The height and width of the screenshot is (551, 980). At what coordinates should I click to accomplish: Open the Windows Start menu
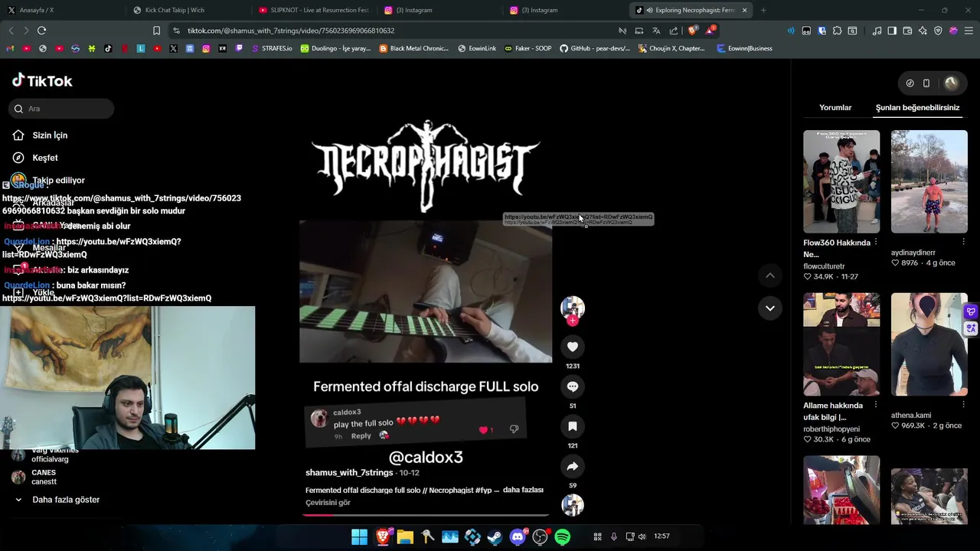tap(359, 537)
